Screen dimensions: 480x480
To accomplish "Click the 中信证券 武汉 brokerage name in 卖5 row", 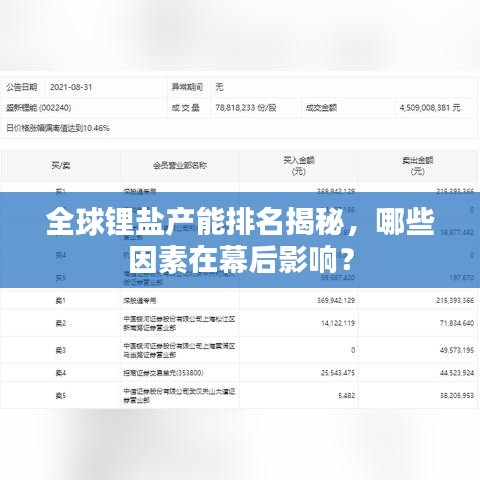I will tap(179, 396).
